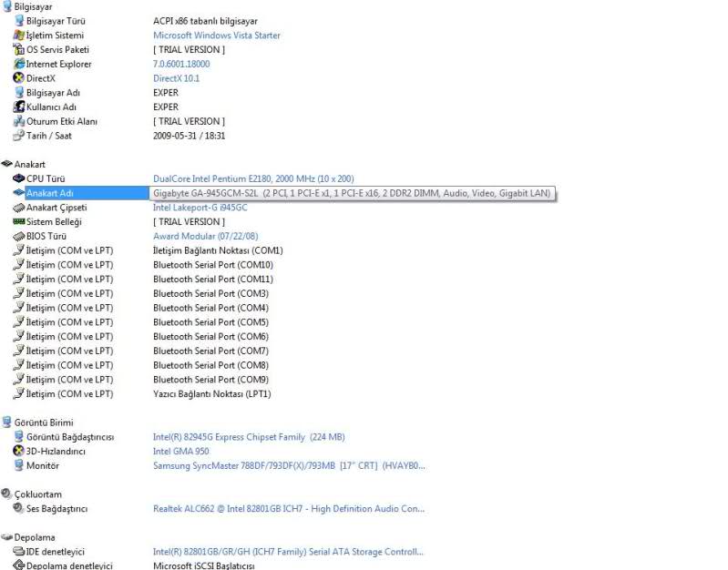Click the İşletim Sistemi Windows icon
Viewport: 728px width, 570px height.
18,35
